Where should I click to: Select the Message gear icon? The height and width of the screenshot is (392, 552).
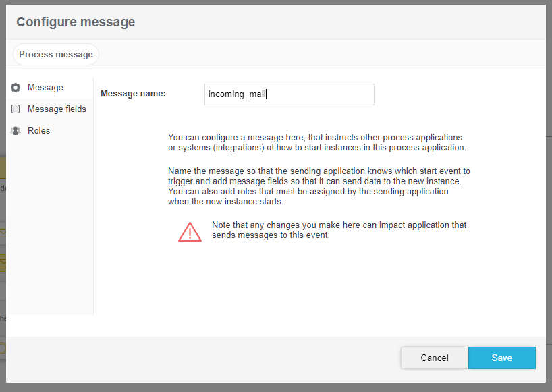[x=15, y=87]
